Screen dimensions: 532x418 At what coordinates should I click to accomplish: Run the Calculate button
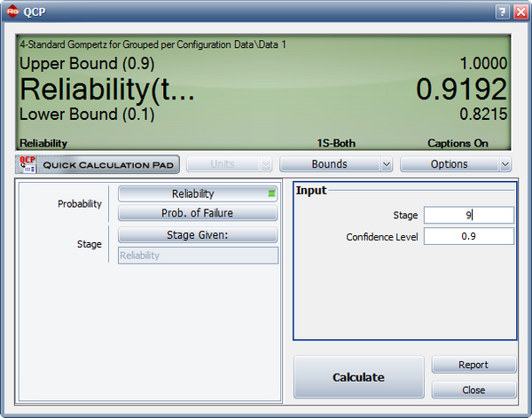358,377
